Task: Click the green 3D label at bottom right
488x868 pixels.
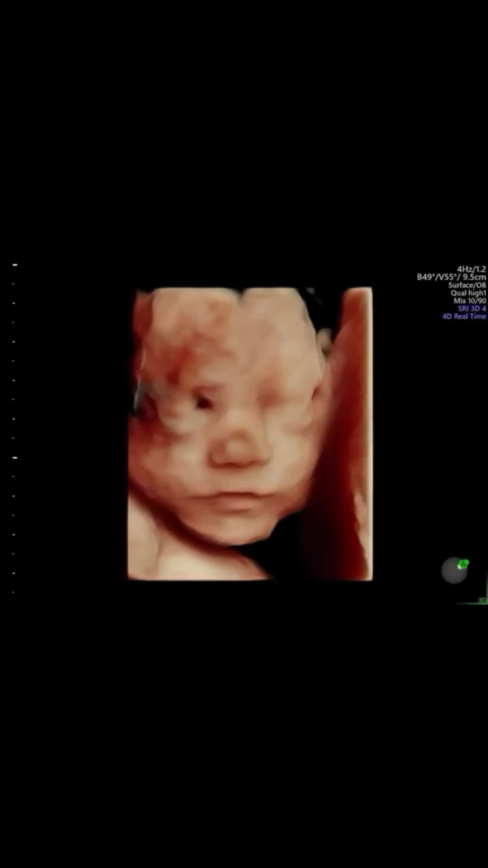Action: point(482,600)
